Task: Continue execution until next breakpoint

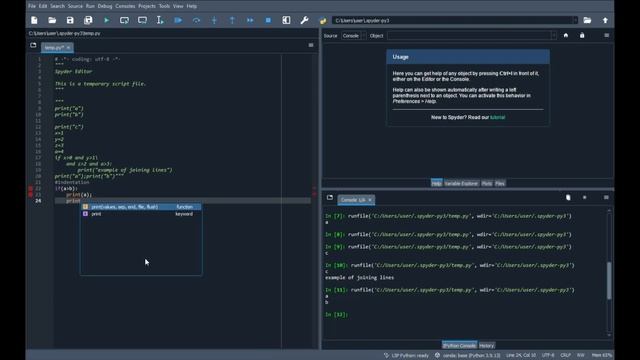Action: click(x=250, y=20)
